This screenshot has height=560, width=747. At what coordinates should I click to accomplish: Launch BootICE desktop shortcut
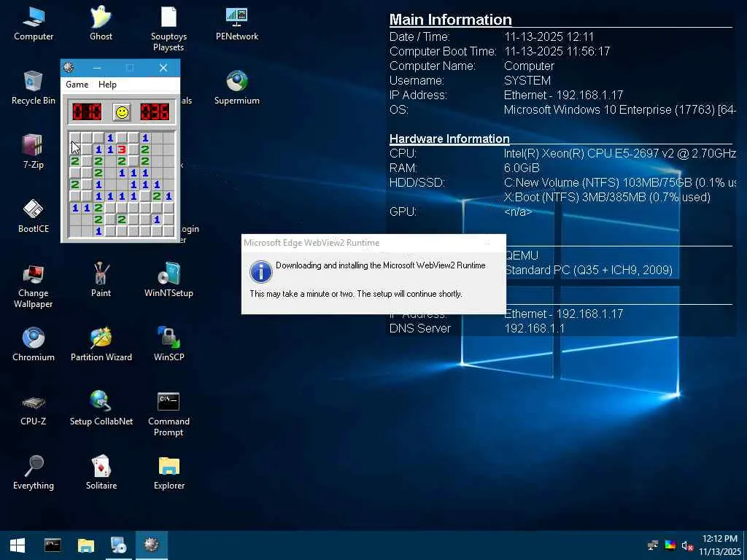coord(34,217)
